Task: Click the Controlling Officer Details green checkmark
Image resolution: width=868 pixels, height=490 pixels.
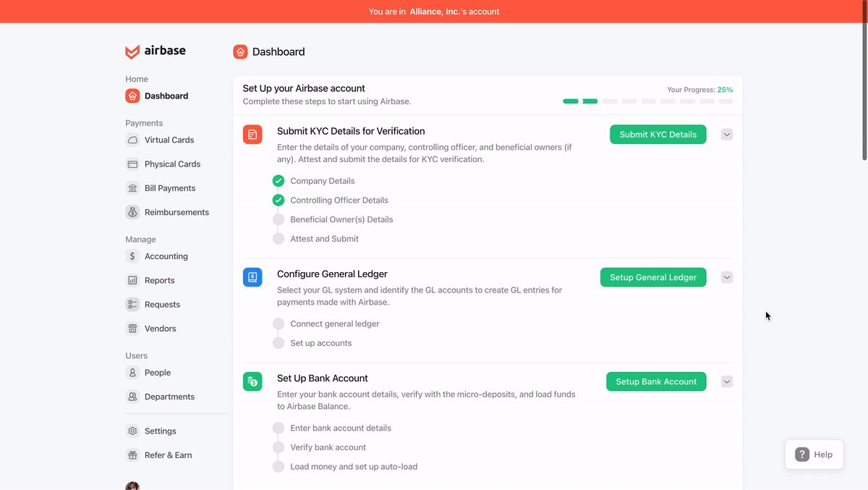Action: (x=278, y=200)
